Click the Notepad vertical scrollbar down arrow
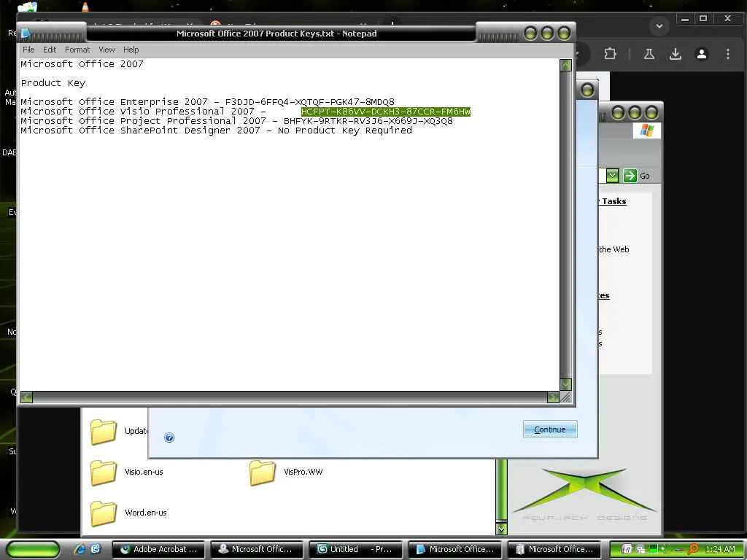The width and height of the screenshot is (747, 560). (x=565, y=384)
